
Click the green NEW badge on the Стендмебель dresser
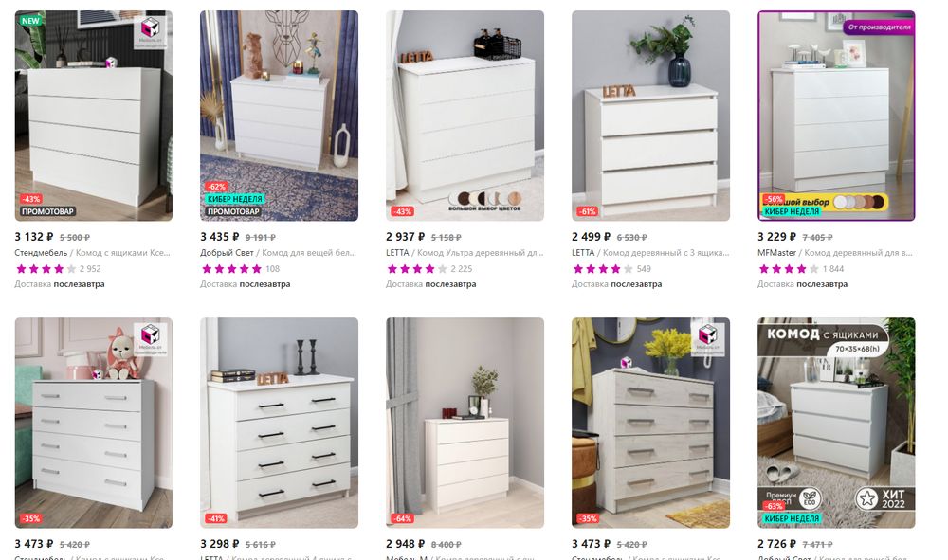click(x=30, y=21)
